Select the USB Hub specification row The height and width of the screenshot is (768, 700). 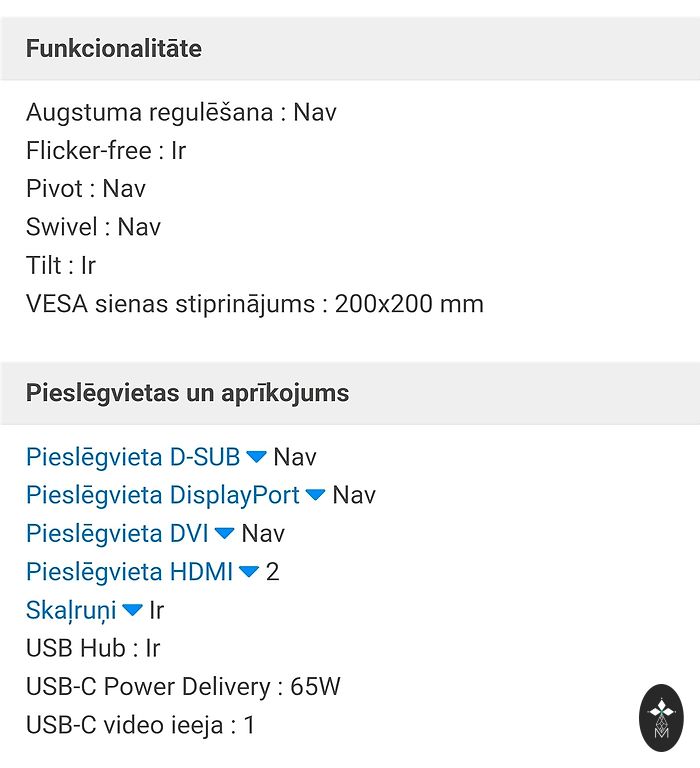(x=93, y=648)
